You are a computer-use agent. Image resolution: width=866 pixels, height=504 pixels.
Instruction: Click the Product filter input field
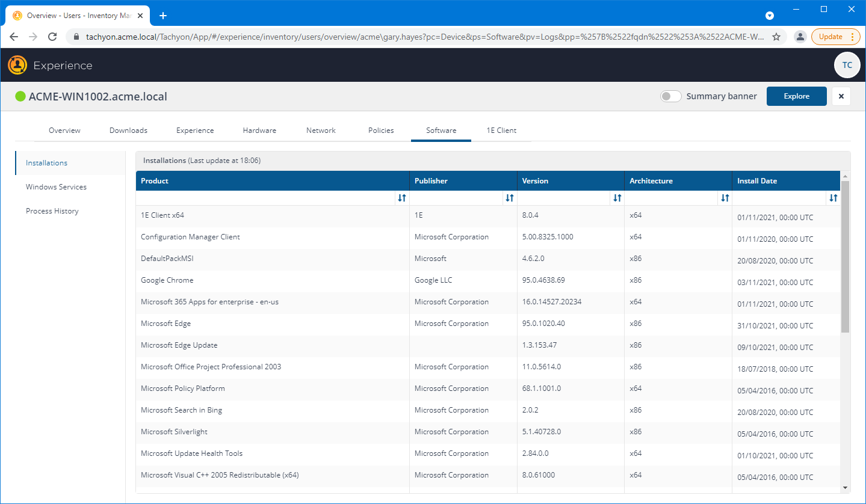265,198
